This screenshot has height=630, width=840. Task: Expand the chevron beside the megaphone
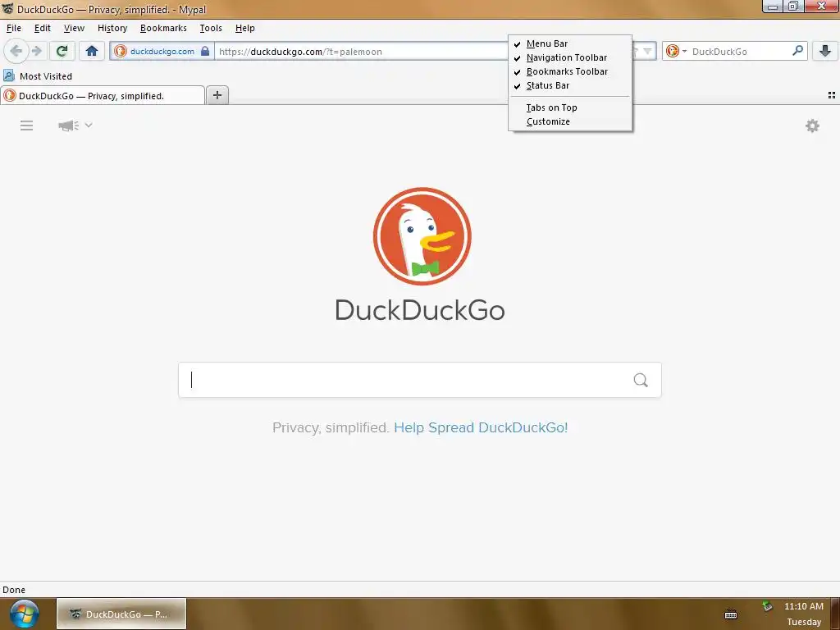click(x=89, y=125)
